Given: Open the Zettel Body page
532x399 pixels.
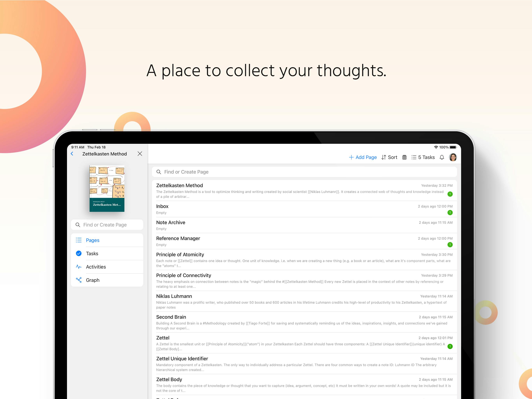Looking at the screenshot, I should [304, 385].
